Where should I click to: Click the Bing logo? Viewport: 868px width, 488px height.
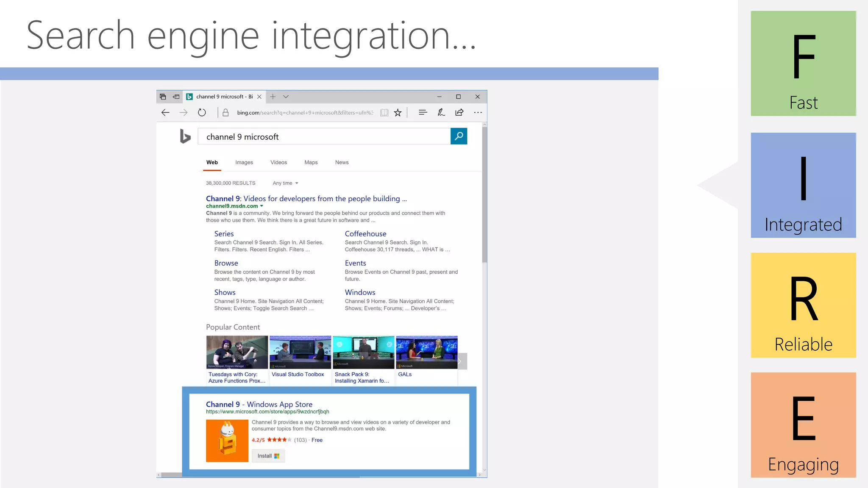pyautogui.click(x=185, y=136)
